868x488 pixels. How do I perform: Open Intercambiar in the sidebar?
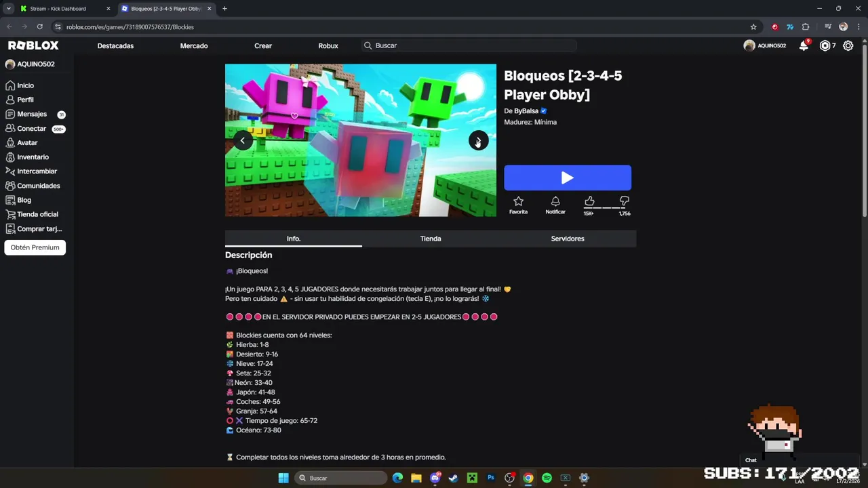click(31, 171)
